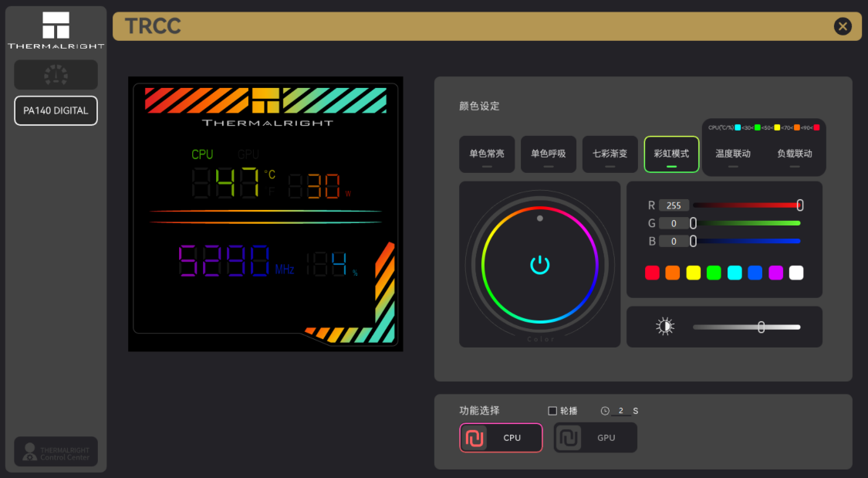This screenshot has width=868, height=478.
Task: Click the B value input field
Action: 674,241
